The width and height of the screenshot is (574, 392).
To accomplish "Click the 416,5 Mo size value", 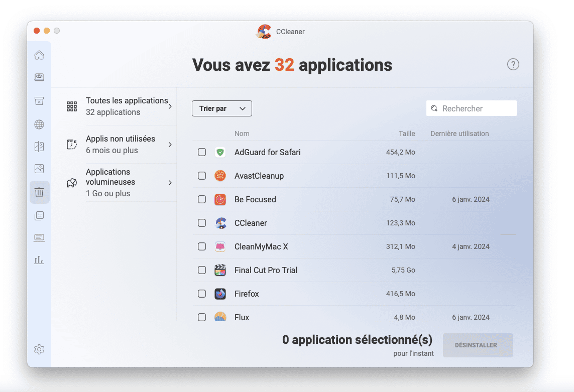I will click(x=400, y=294).
